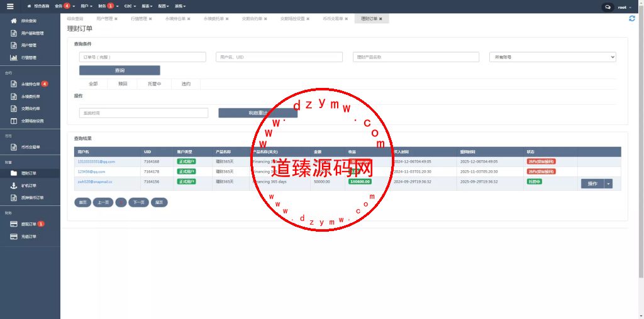Click document icon beside 永续持仓单 in sidebar
Viewport: 644px width, 319px height.
point(14,84)
